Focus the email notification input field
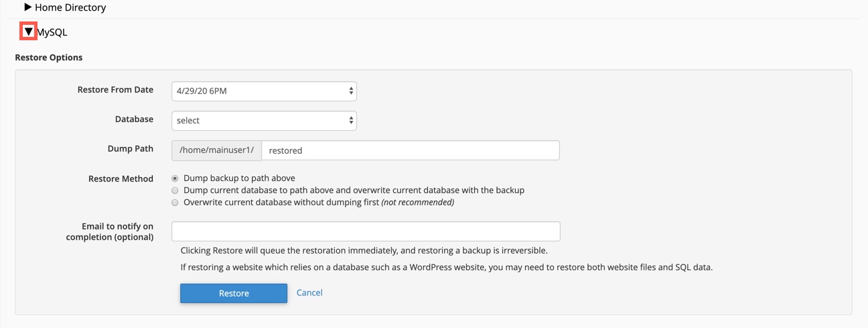868x328 pixels. tap(366, 231)
